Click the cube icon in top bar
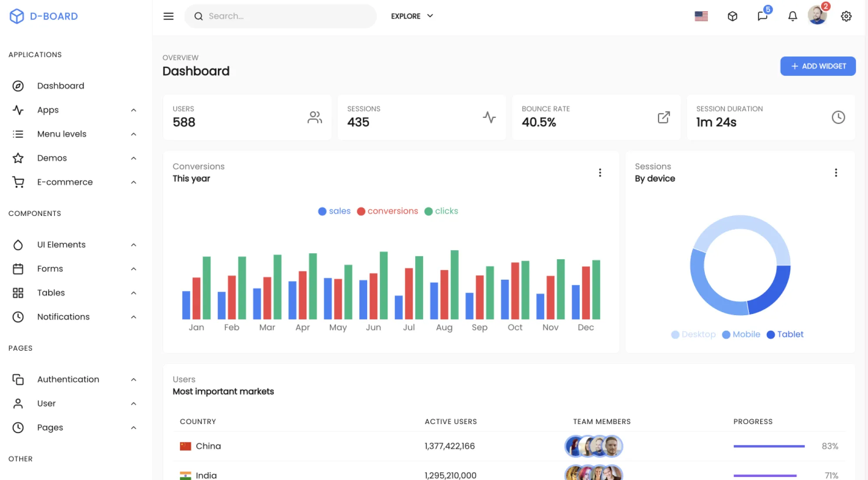 [x=732, y=16]
